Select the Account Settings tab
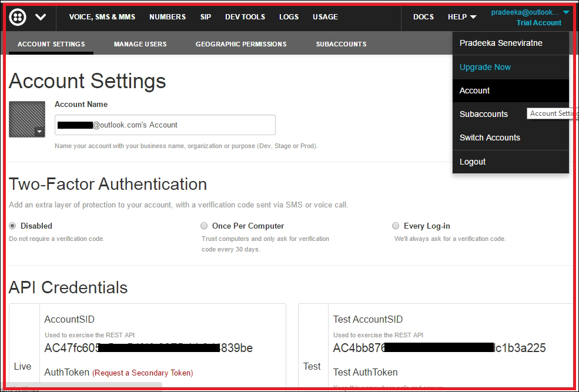Viewport: 579px width, 392px height. click(51, 44)
